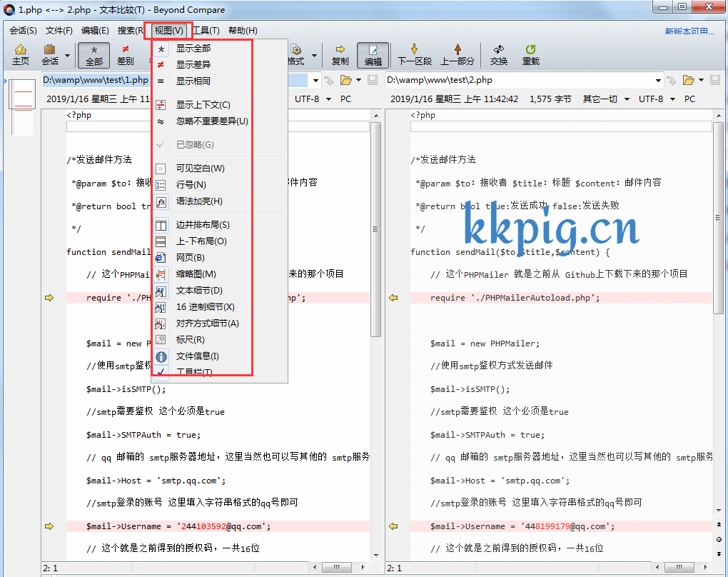Choose 显示全部 in the view menu
The width and height of the screenshot is (728, 577).
click(x=220, y=49)
